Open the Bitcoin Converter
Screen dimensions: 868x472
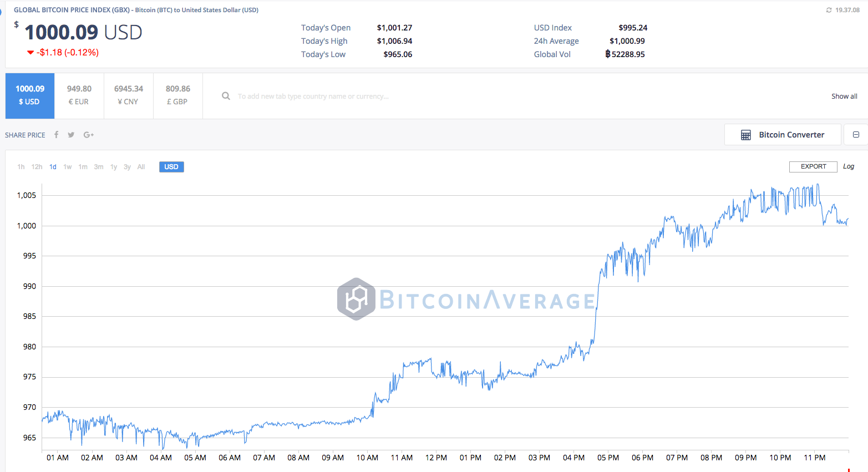(x=791, y=135)
